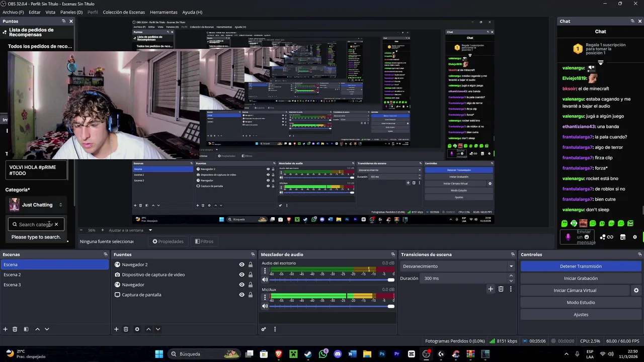Hide the Captura de pantalla source
The height and width of the screenshot is (362, 644).
pyautogui.click(x=242, y=295)
